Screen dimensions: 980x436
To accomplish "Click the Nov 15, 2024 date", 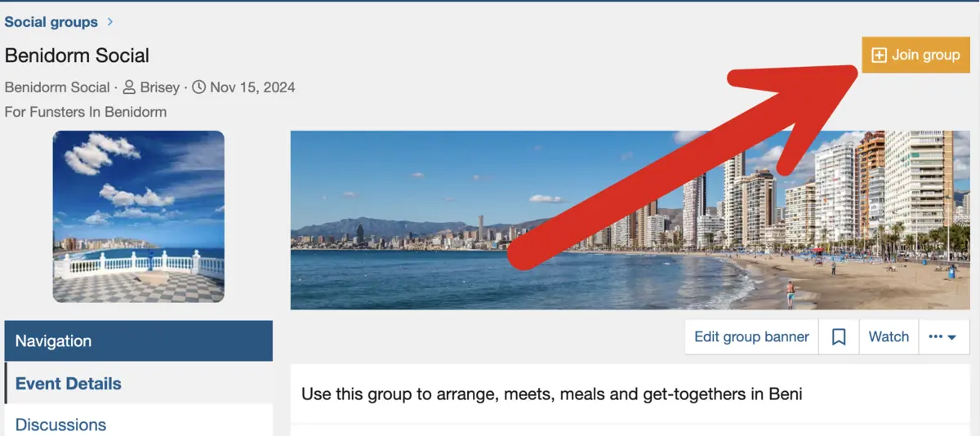I will (x=252, y=87).
